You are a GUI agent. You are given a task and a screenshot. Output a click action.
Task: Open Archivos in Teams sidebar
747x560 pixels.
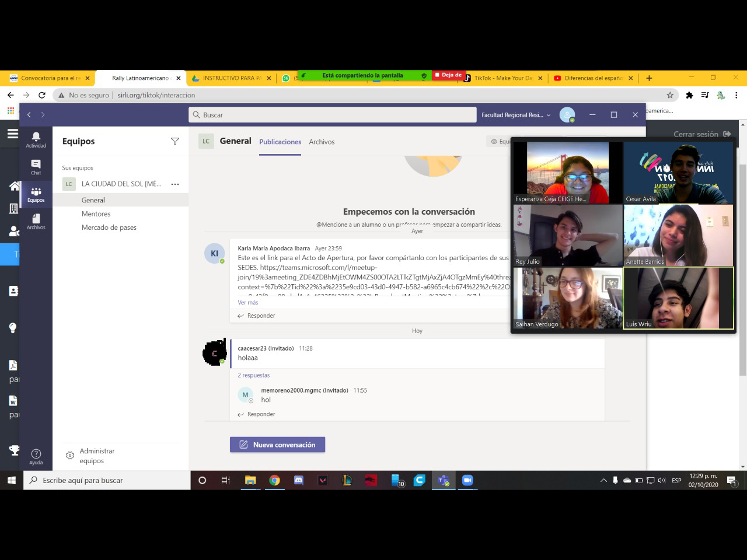(36, 221)
